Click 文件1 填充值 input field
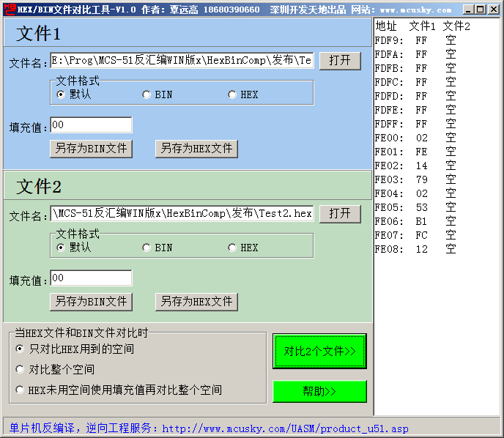Screen dimensions: 504x438 pos(91,126)
